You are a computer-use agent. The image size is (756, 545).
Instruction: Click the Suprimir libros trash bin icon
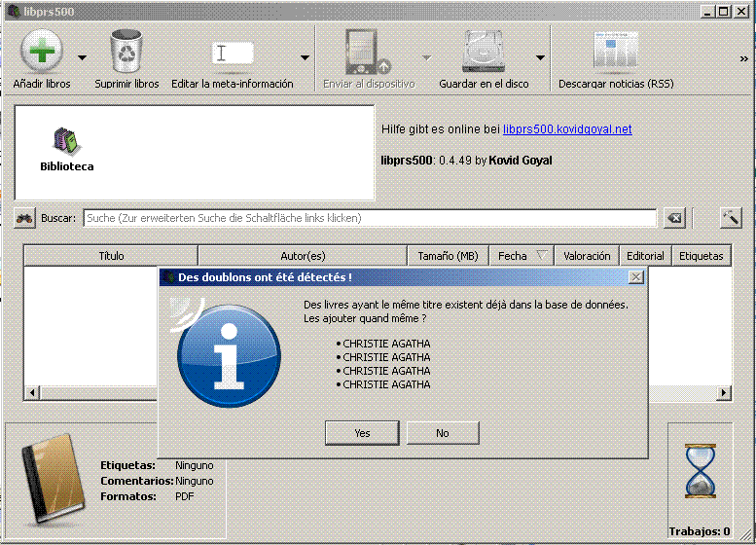[126, 52]
